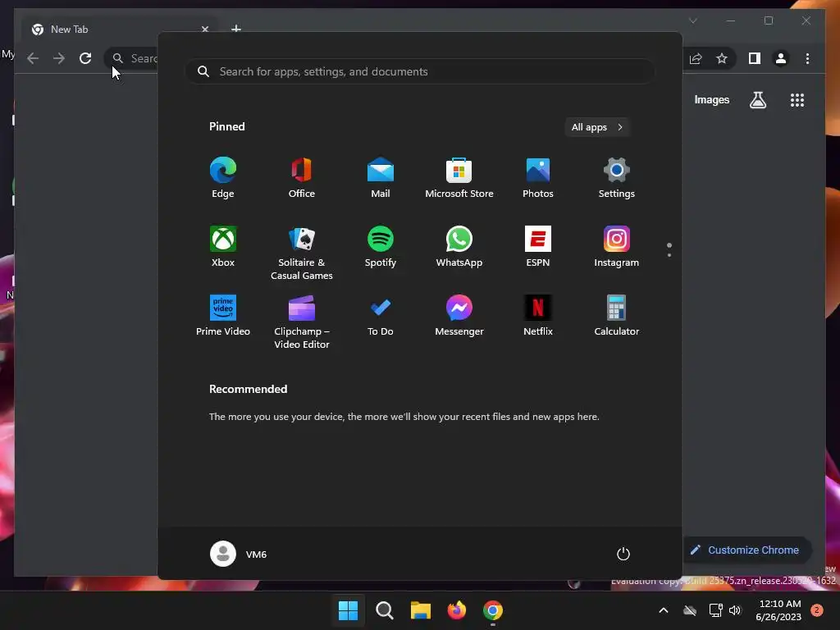Open the Edge app from Pinned
Image resolution: width=840 pixels, height=630 pixels.
223,177
